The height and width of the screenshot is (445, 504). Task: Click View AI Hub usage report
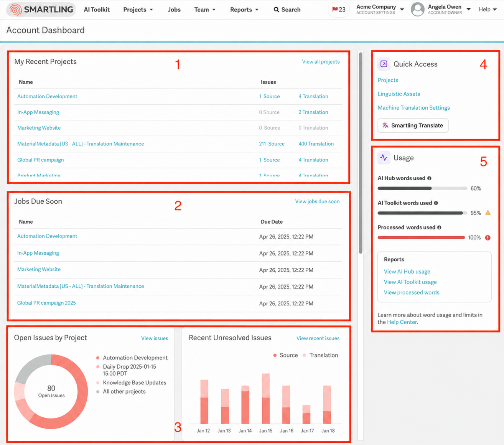(x=407, y=272)
